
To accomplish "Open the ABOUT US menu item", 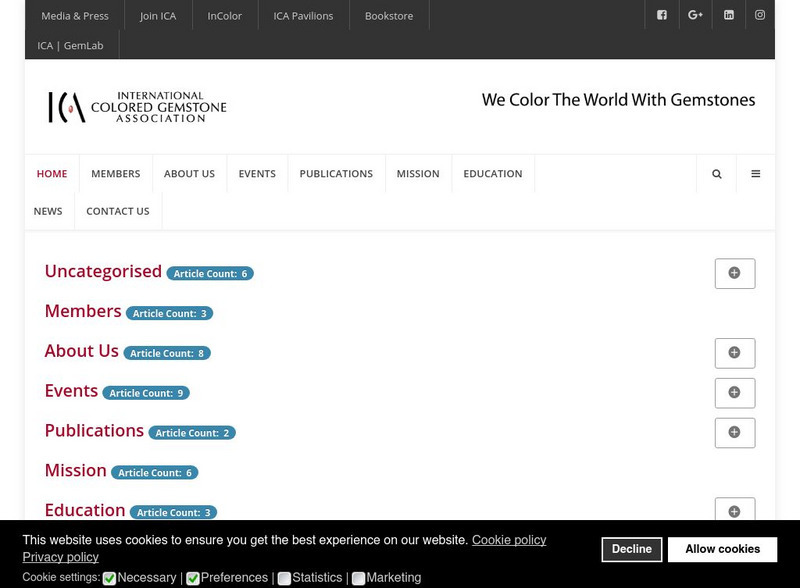I will 189,174.
